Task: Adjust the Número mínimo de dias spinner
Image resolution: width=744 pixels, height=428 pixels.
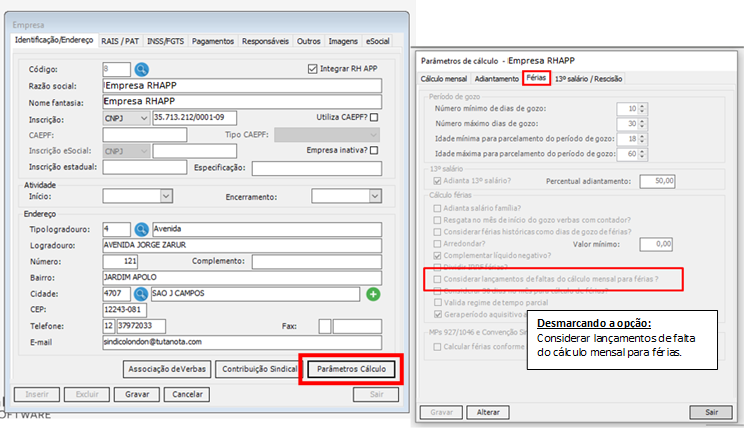Action: pos(642,109)
